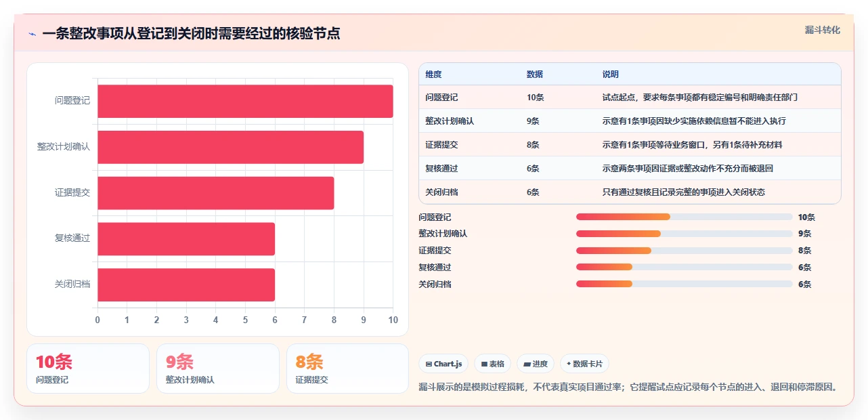Open the 9条 整改计划确认 data card
This screenshot has height=420, width=868.
(x=218, y=369)
